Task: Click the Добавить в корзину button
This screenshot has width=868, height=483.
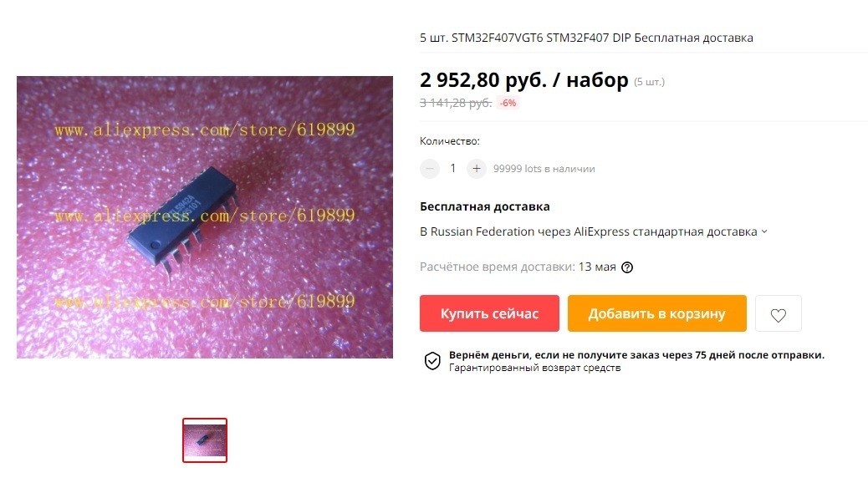Action: 656,313
